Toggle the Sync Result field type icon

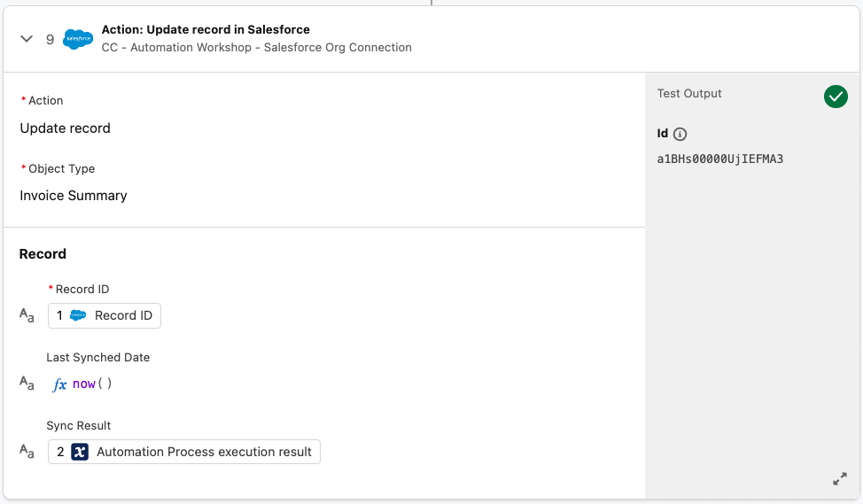pos(27,452)
